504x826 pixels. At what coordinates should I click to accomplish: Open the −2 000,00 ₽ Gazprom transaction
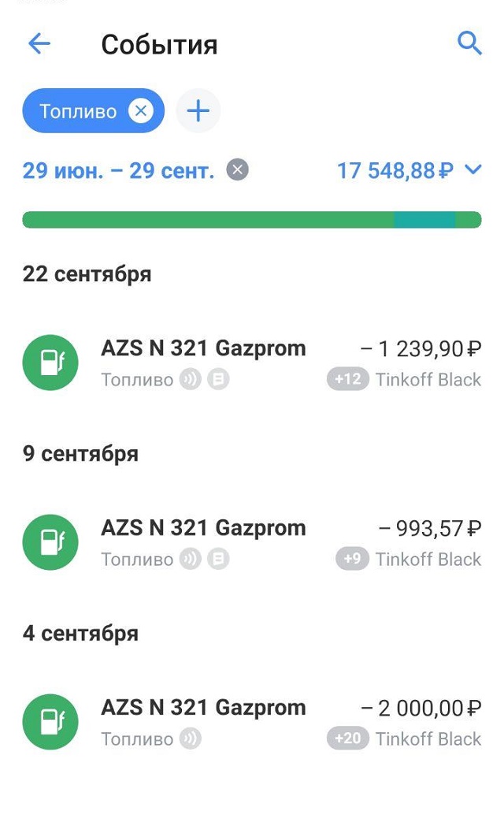pyautogui.click(x=252, y=722)
